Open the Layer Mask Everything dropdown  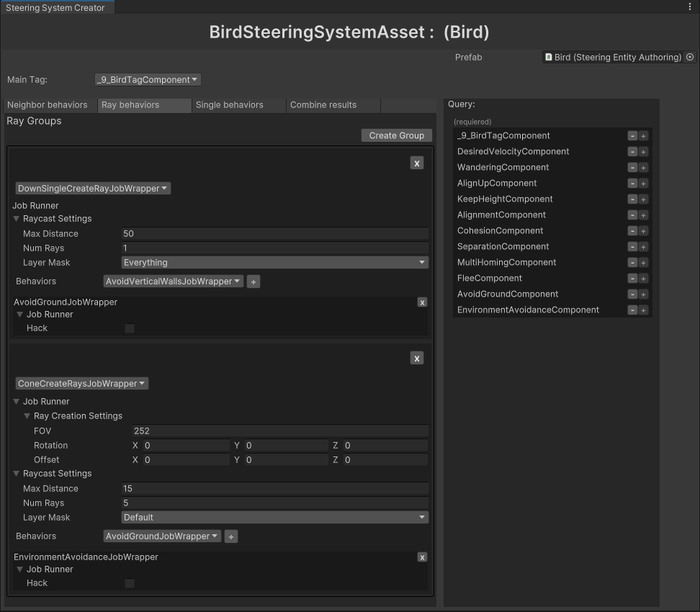tap(274, 263)
